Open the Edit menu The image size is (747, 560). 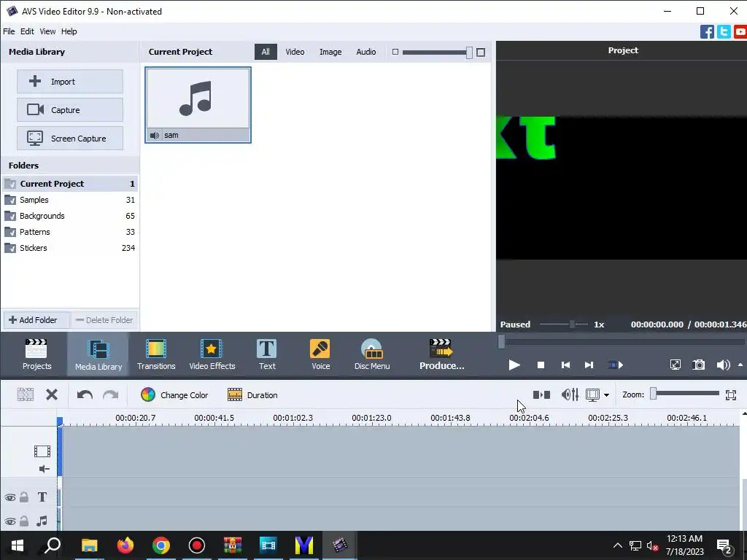[x=27, y=31]
